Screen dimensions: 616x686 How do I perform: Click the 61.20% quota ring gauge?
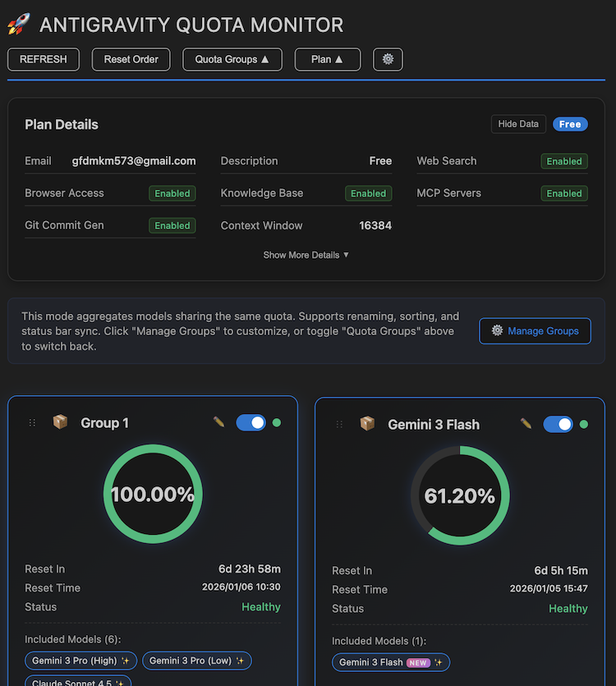coord(460,495)
